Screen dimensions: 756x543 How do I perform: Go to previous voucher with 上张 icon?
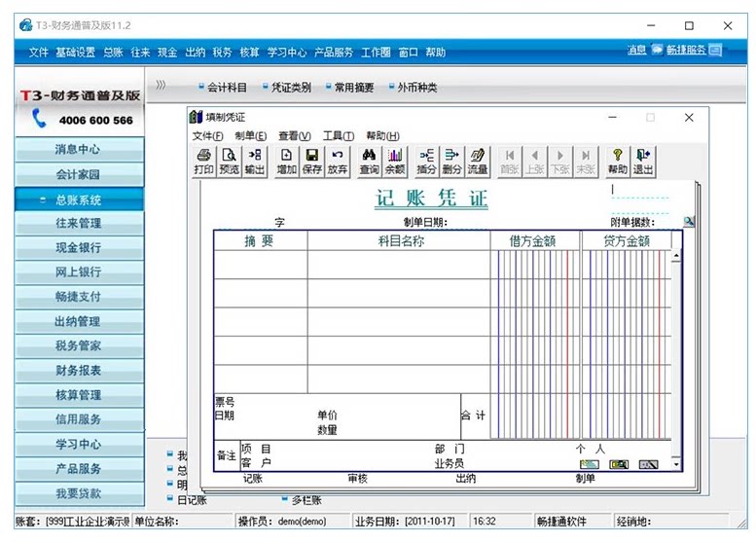[535, 162]
